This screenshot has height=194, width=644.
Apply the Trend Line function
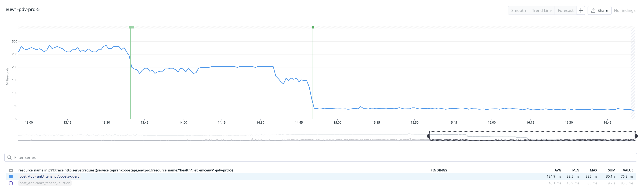tap(541, 10)
